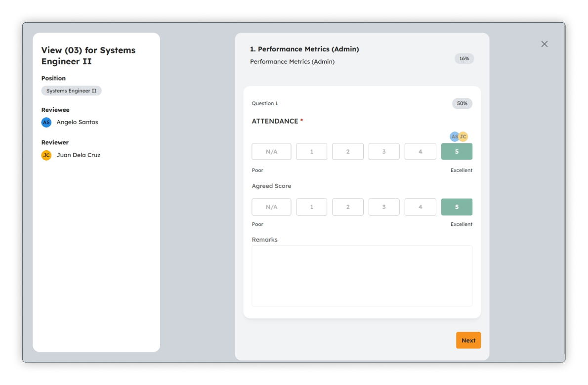Click the Reviewer label in the sidebar

55,143
